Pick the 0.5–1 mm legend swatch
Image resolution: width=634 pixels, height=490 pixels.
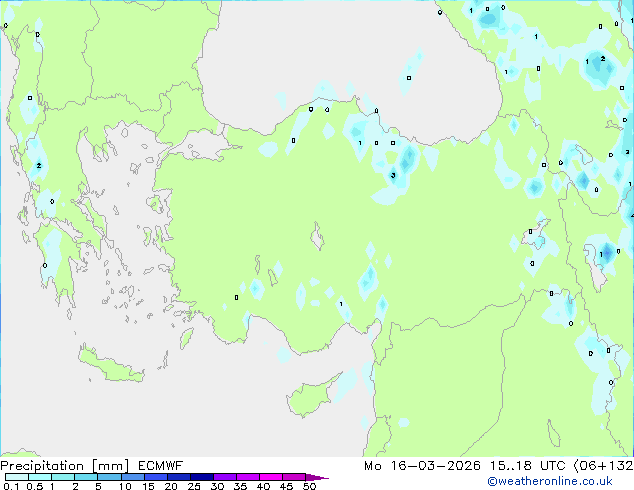point(40,477)
